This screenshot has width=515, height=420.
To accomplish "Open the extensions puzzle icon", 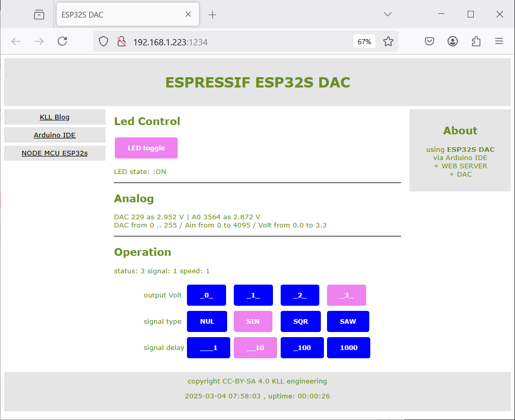I will click(476, 41).
